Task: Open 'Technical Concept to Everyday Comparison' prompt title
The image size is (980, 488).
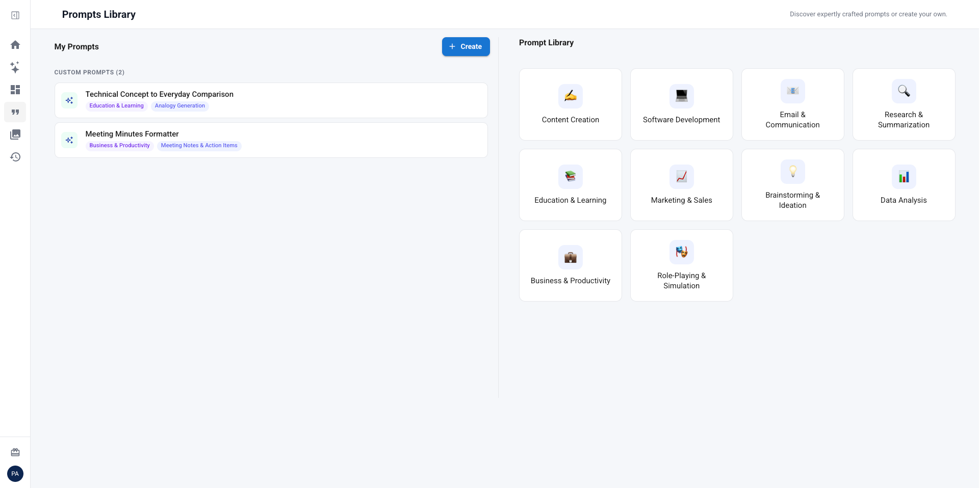Action: click(x=160, y=94)
